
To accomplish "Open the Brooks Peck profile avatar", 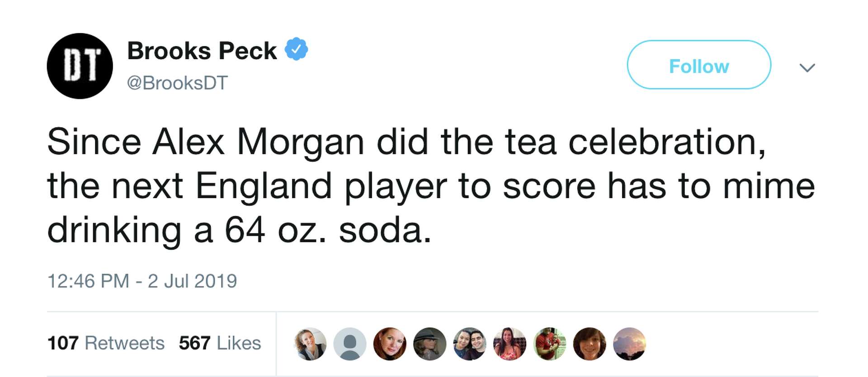I will coord(79,65).
